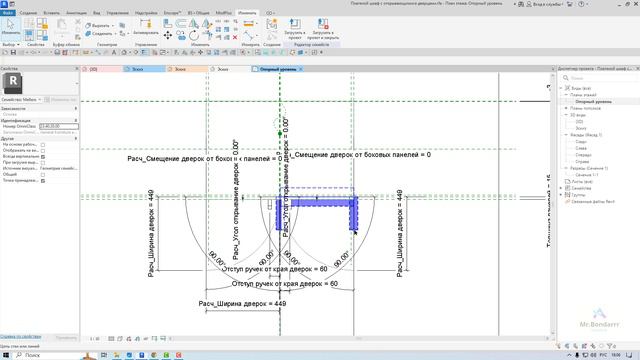Collapse the Другое properties section

coord(76,139)
